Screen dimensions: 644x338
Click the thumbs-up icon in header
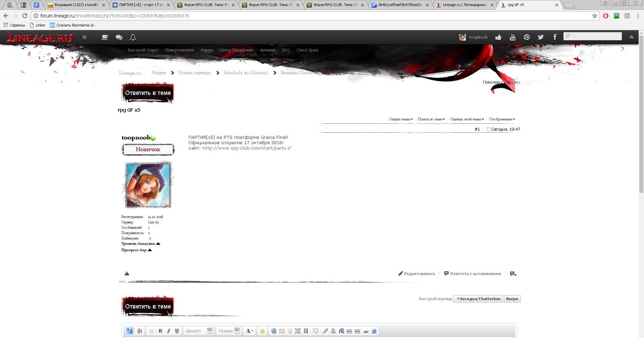click(498, 37)
